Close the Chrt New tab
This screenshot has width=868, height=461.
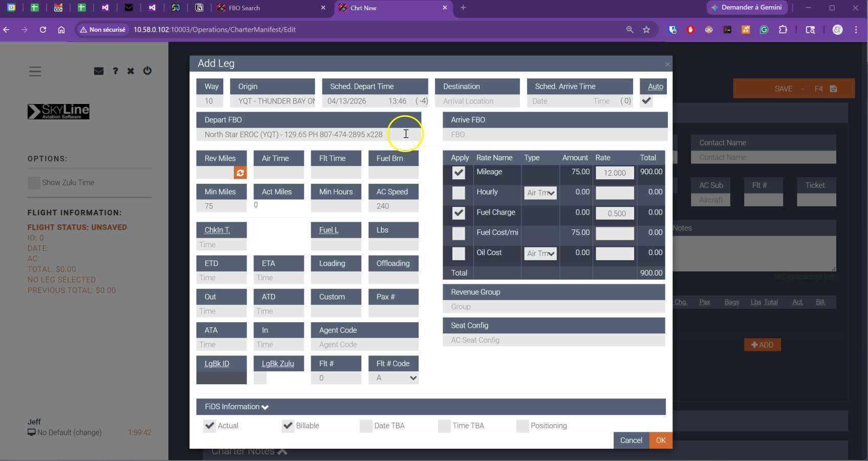tap(445, 8)
